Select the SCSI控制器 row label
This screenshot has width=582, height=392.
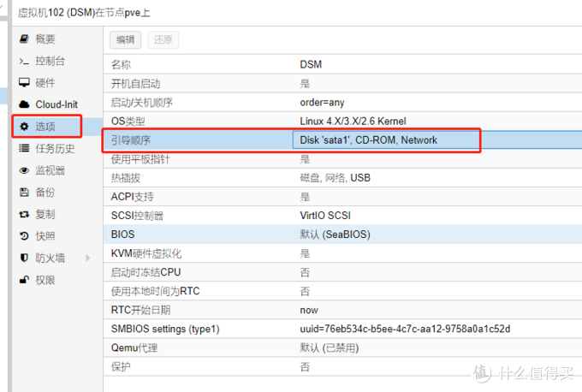[137, 216]
